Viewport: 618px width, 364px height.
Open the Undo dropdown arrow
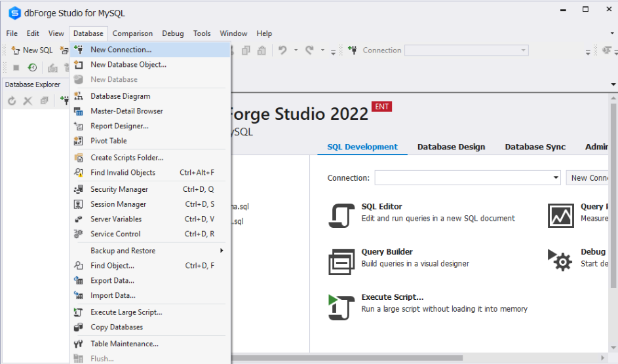coord(296,50)
